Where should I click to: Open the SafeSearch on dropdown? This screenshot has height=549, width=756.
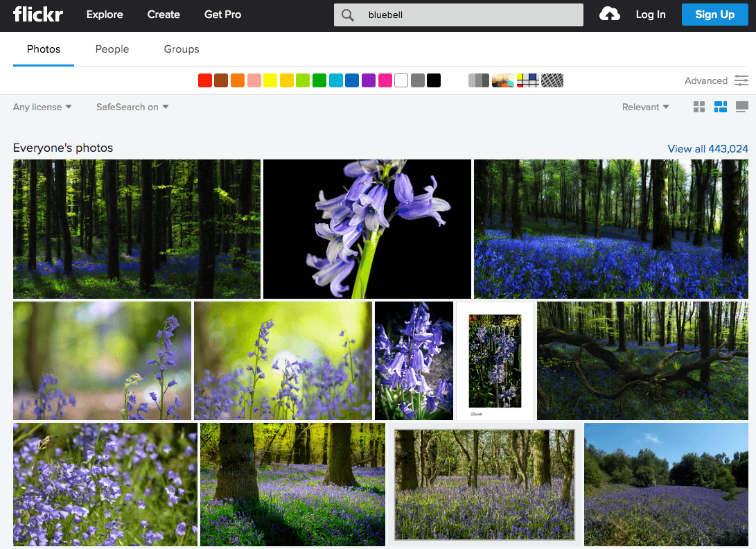tap(132, 107)
